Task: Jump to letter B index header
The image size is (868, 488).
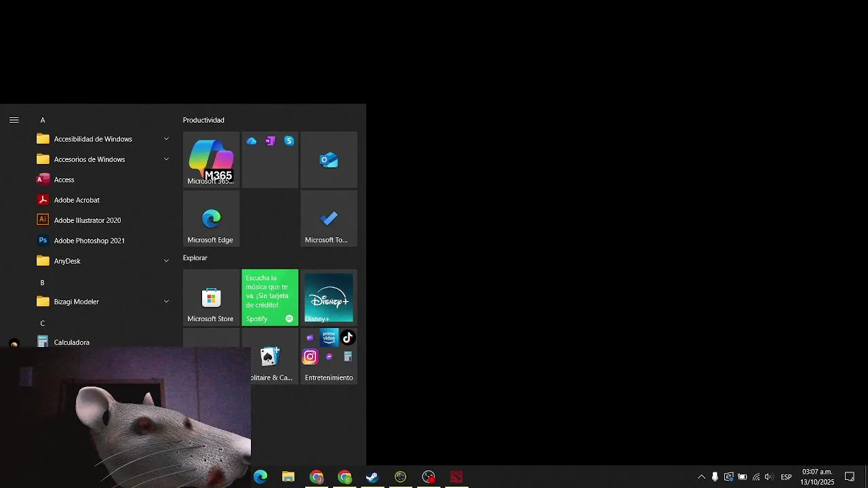Action: click(x=43, y=283)
